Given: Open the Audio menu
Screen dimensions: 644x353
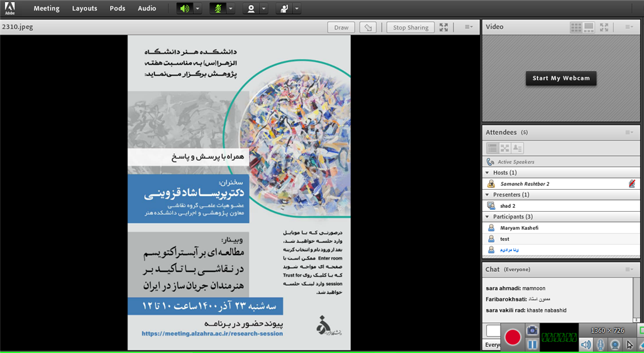Looking at the screenshot, I should (147, 8).
